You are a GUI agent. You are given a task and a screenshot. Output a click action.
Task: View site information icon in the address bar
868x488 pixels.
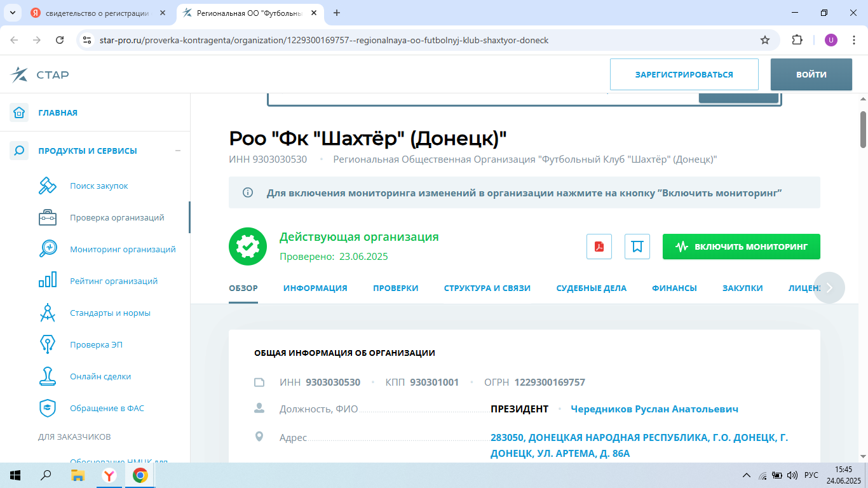coord(88,40)
